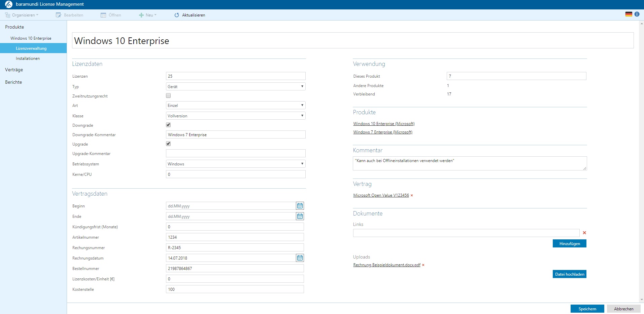The image size is (644, 314).
Task: Go to Berichte section
Action: [13, 82]
